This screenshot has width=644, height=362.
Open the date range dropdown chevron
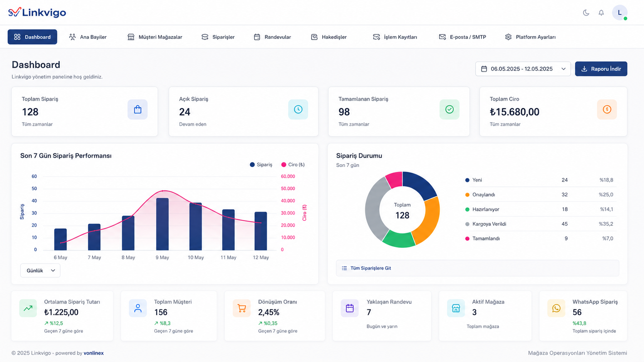pos(563,69)
